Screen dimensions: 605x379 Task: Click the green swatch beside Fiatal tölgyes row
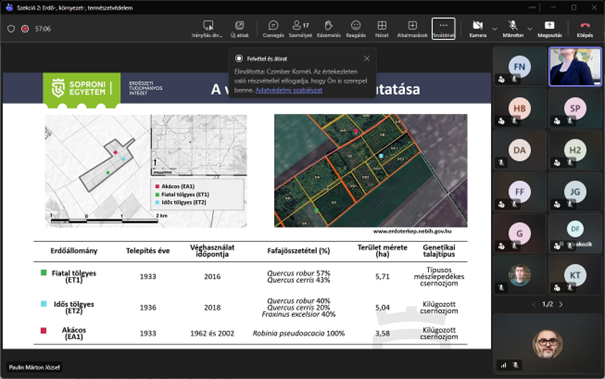[44, 272]
